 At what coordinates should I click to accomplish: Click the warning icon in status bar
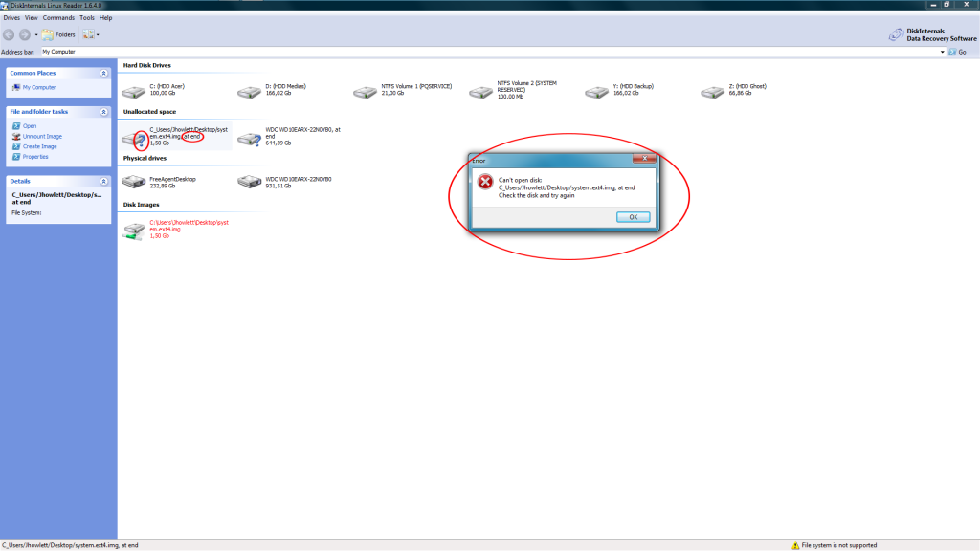795,545
